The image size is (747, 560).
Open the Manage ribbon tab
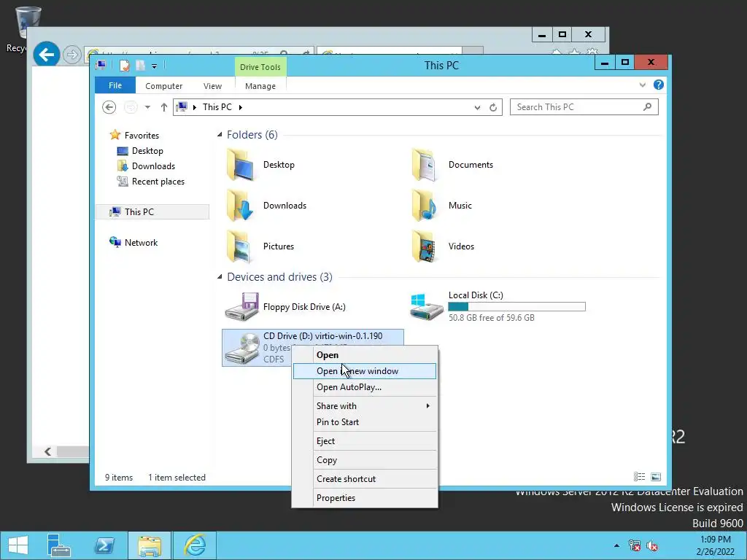click(260, 86)
